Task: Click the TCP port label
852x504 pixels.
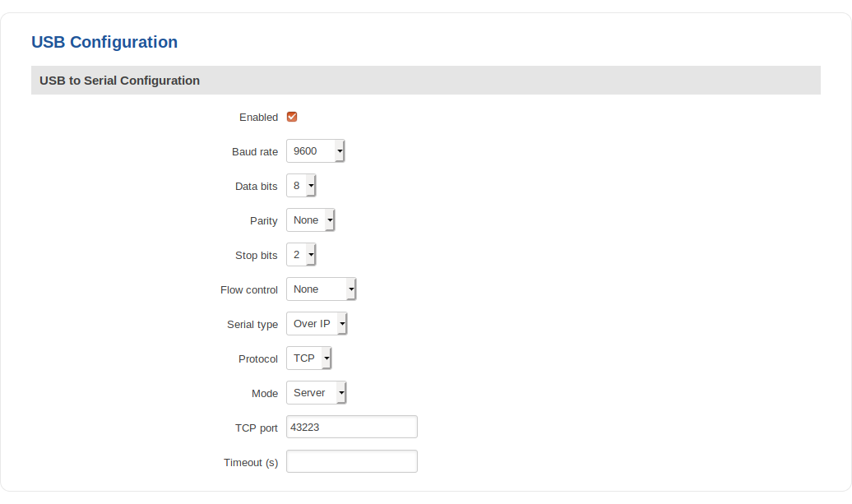Action: [x=257, y=428]
